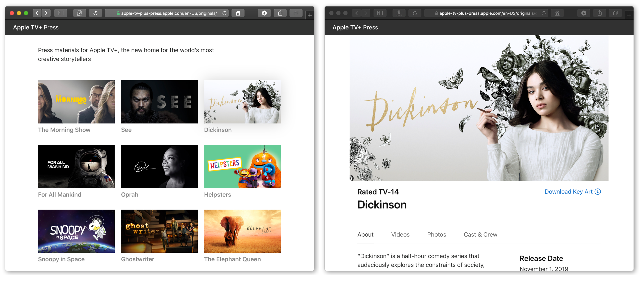Screen dimensions: 644x281
Task: Click the Snoopy in Space title link
Action: click(x=61, y=259)
